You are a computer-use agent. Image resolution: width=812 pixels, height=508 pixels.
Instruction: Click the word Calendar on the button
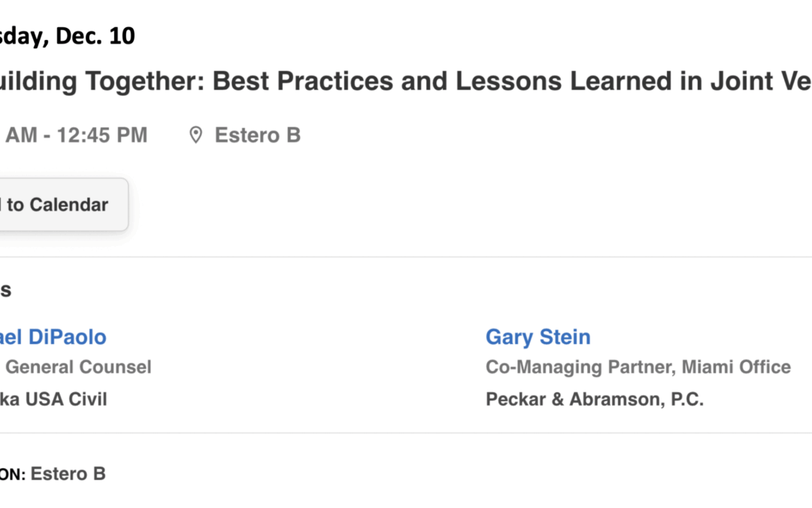tap(68, 205)
